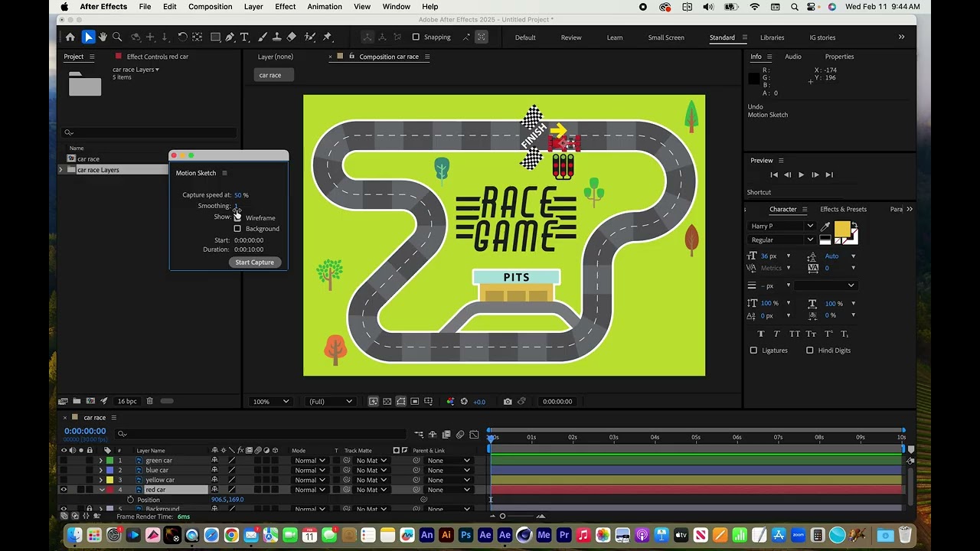Select the Hand tool

point(103,37)
